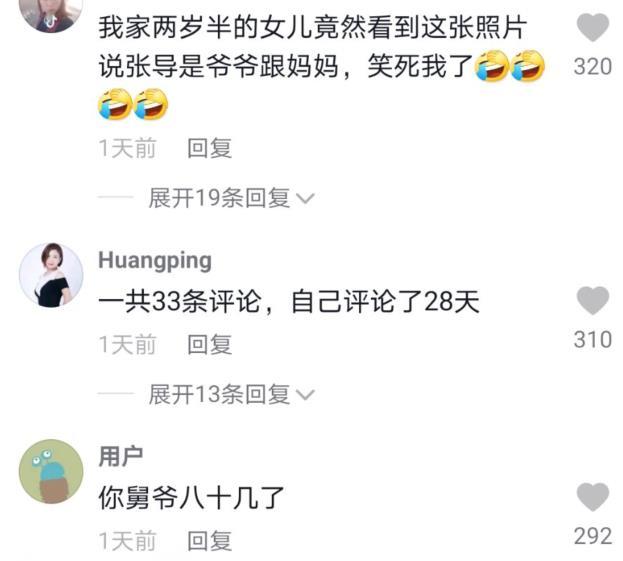Select the comment text '一共33条评论，自己评论了28天'
The image size is (623, 561).
[x=289, y=302]
